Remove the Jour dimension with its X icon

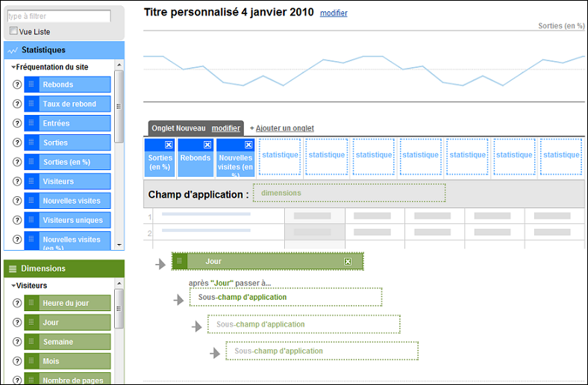point(348,262)
